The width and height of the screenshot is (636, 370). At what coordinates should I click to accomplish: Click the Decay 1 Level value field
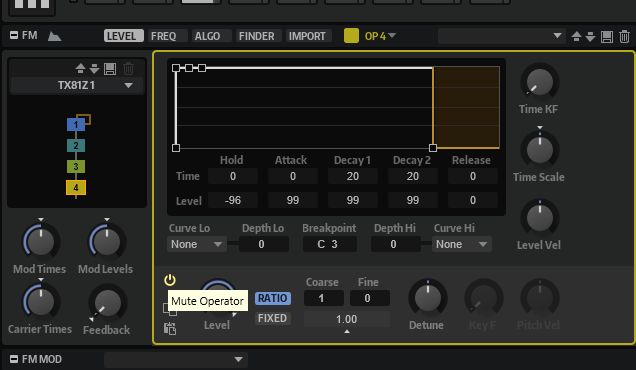352,200
